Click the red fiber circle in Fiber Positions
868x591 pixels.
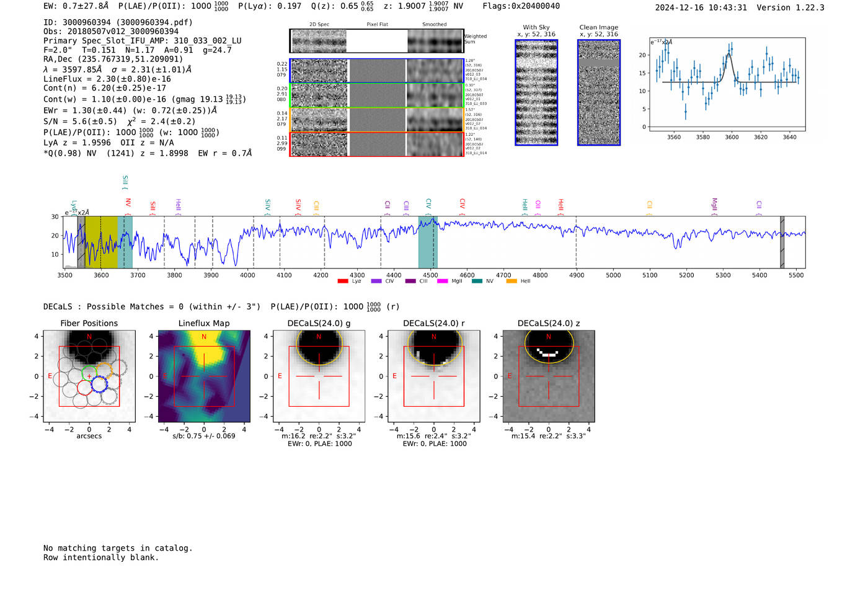coord(85,388)
